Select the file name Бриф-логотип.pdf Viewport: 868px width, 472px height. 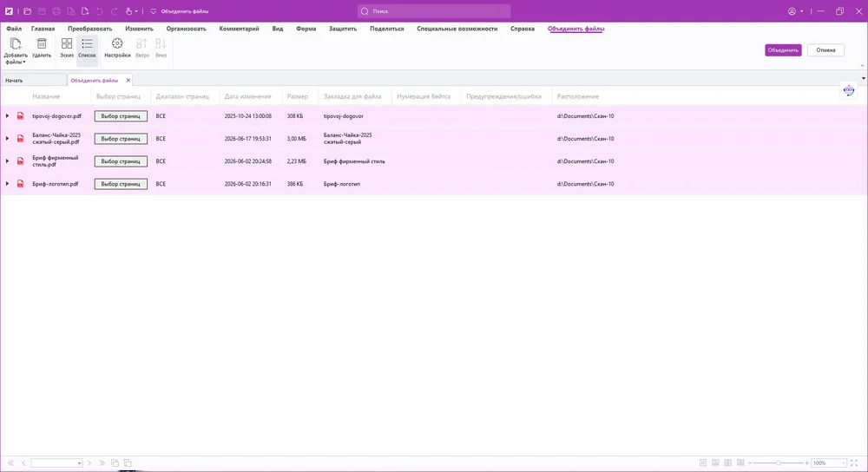pos(56,184)
